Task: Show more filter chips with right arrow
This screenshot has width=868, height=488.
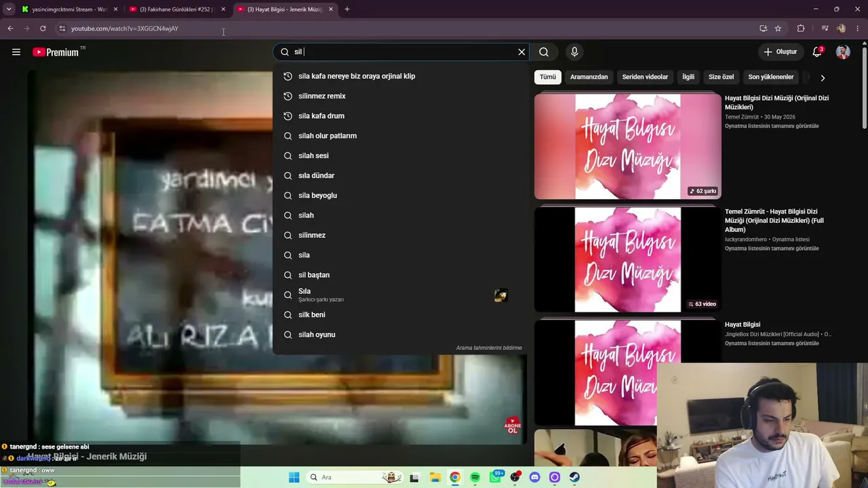Action: point(823,78)
